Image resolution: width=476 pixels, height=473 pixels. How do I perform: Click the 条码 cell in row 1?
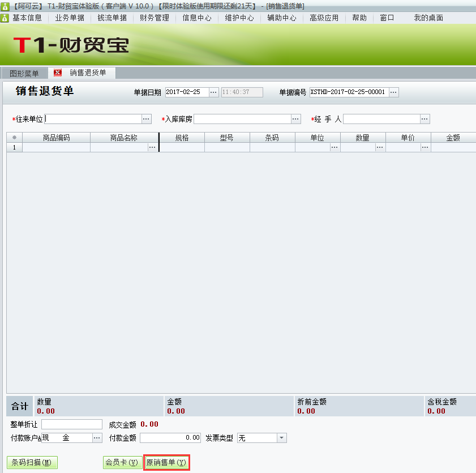272,147
